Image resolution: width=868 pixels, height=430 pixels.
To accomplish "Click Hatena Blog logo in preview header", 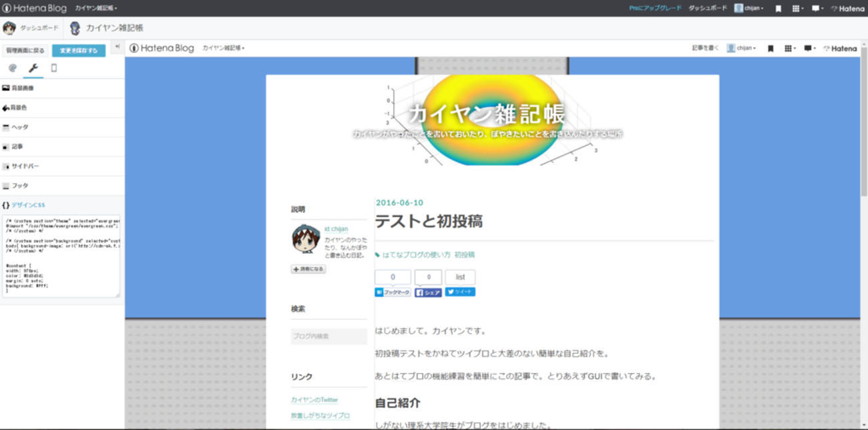I will [x=162, y=48].
